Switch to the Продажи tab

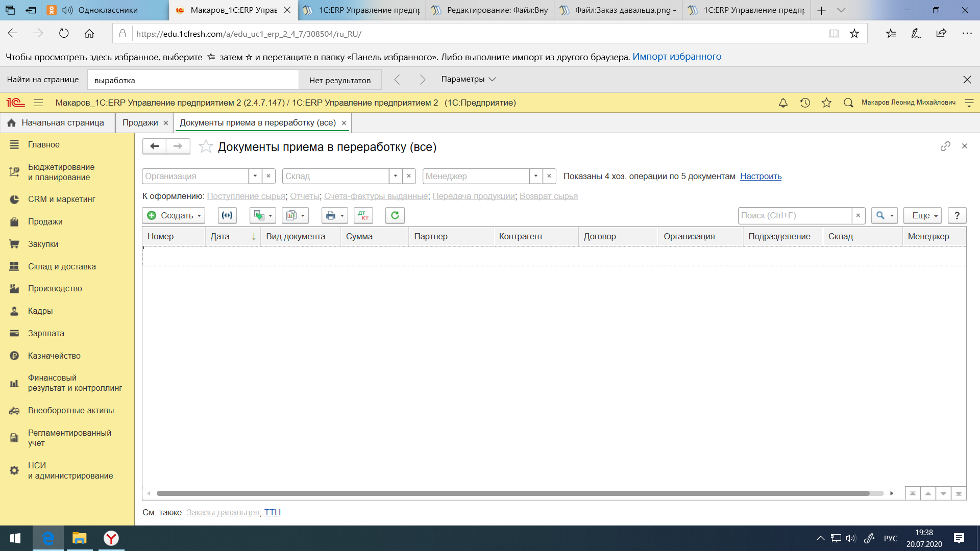[140, 122]
